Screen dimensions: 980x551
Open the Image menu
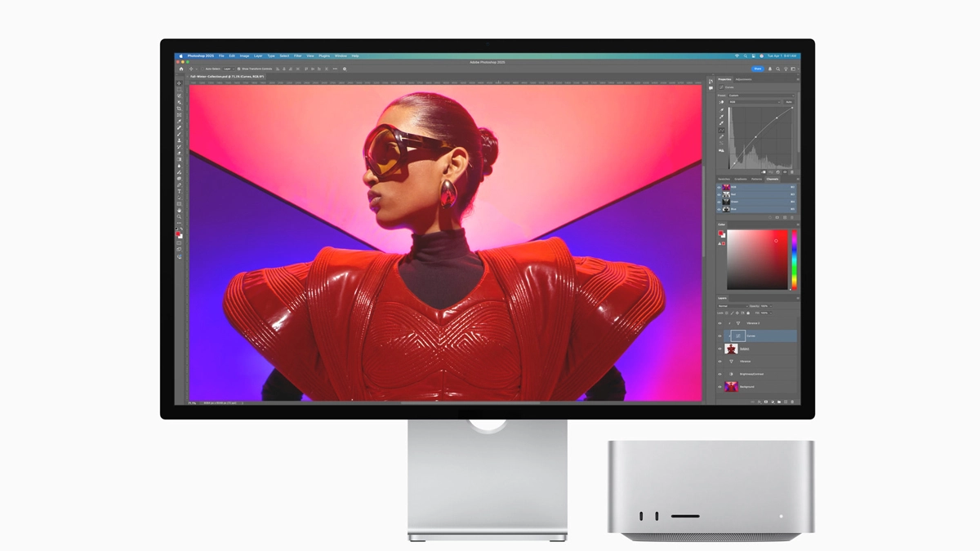pos(244,56)
